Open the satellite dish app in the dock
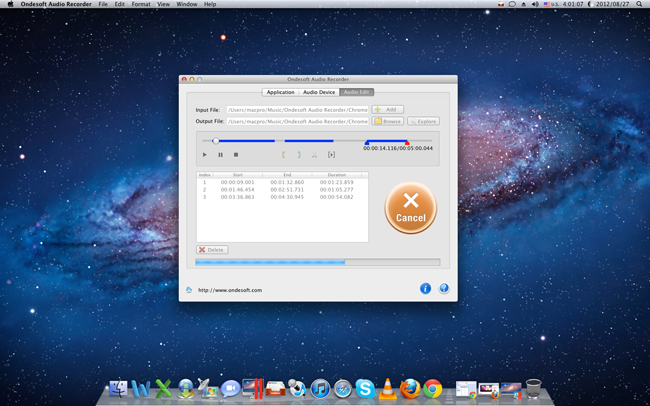 click(x=208, y=389)
